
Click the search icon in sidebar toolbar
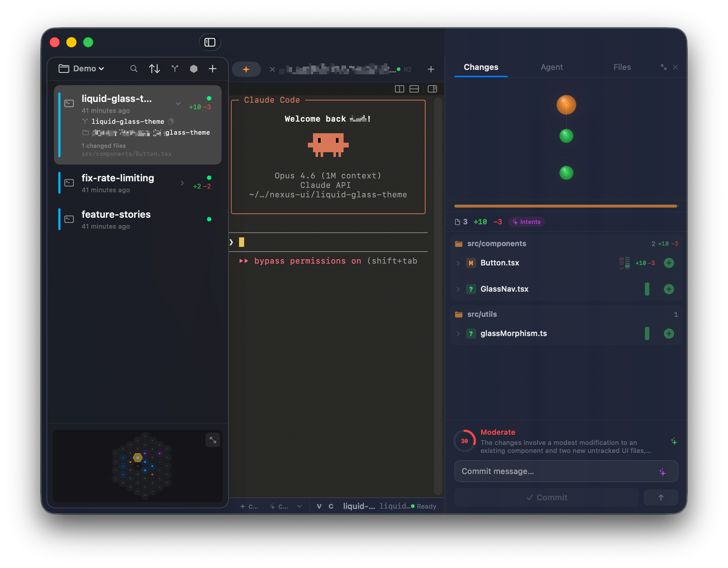134,68
